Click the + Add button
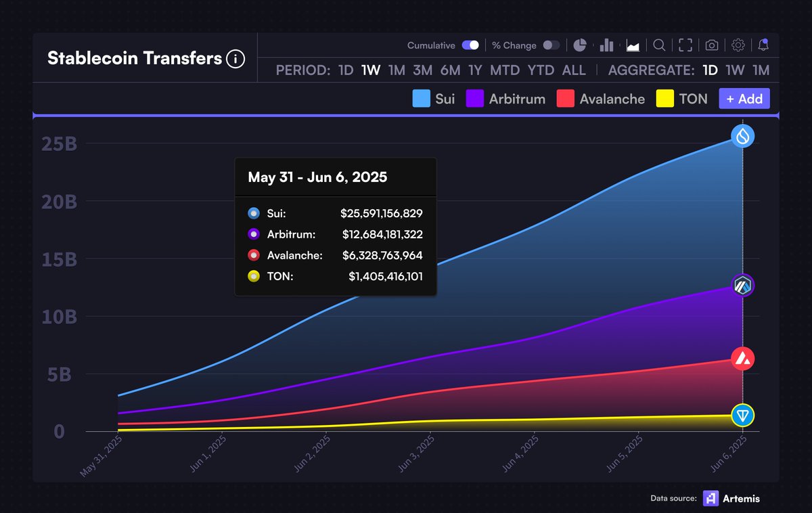Screen dimensions: 812x513 (x=744, y=99)
